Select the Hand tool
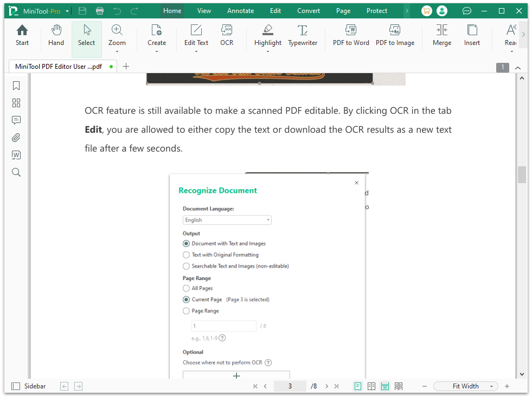This screenshot has height=396, width=532. [x=56, y=35]
